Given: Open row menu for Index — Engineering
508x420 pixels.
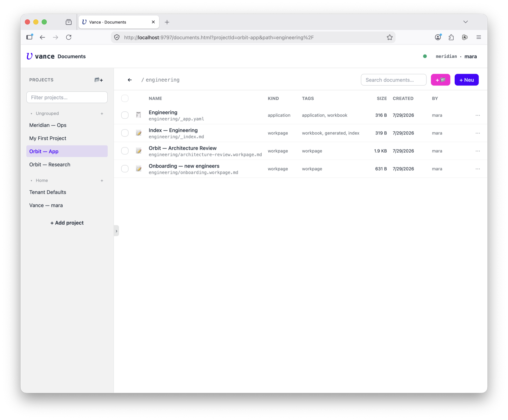Looking at the screenshot, I should point(478,133).
